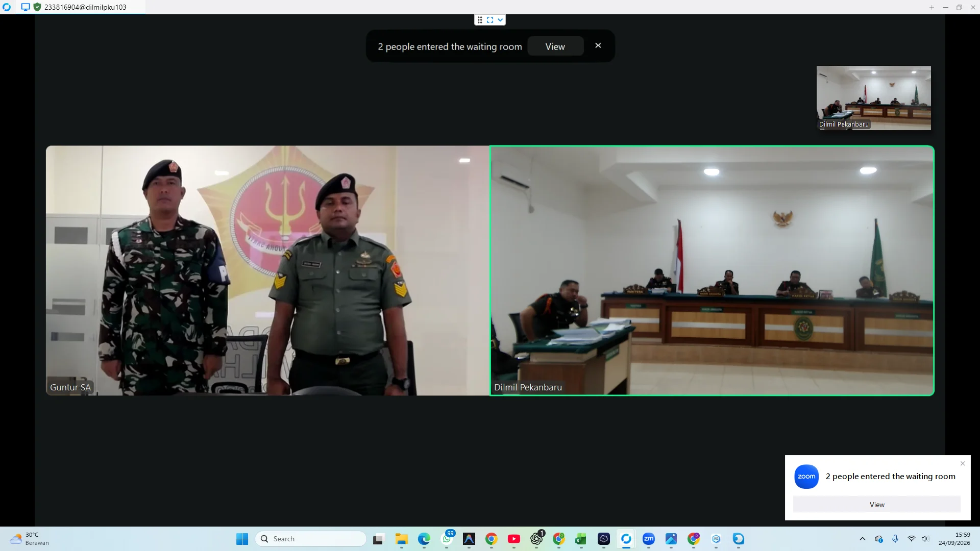Select the Guntur SA video tile
The width and height of the screenshot is (980, 551).
tap(267, 270)
